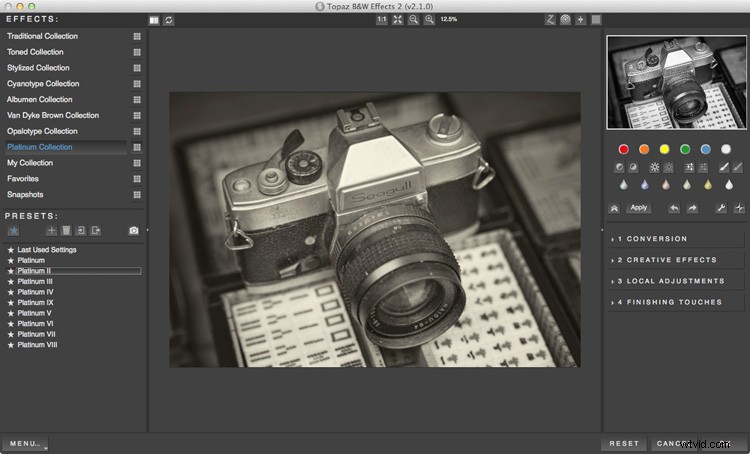Click the import preset icon

81,231
